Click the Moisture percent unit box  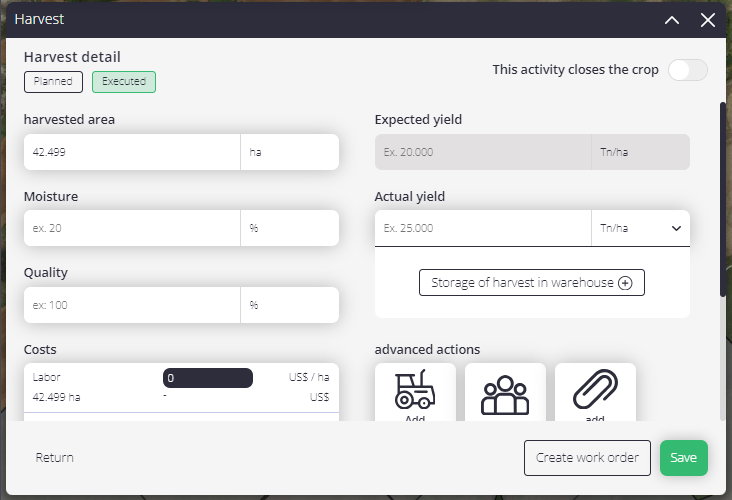(x=290, y=228)
